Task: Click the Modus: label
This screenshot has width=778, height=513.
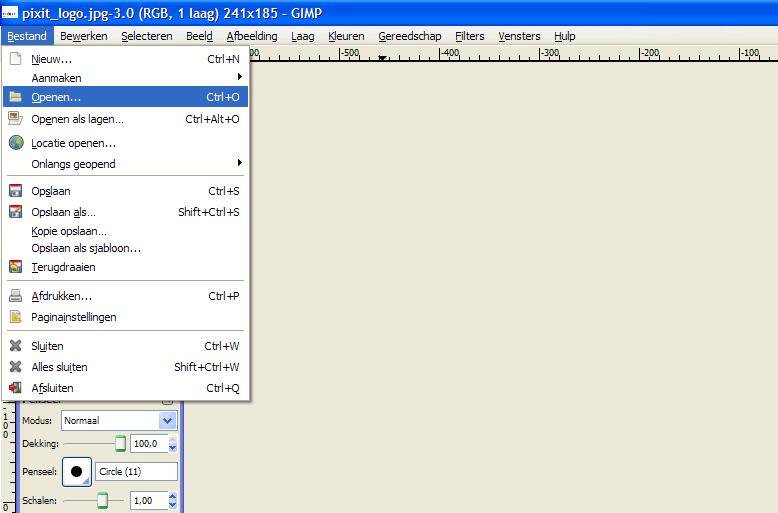Action: coord(37,421)
